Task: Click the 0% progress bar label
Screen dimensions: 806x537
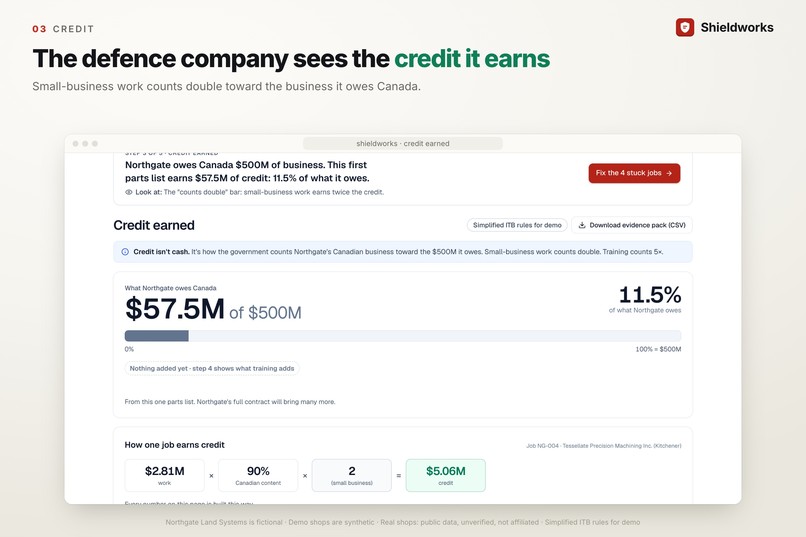Action: coord(129,349)
